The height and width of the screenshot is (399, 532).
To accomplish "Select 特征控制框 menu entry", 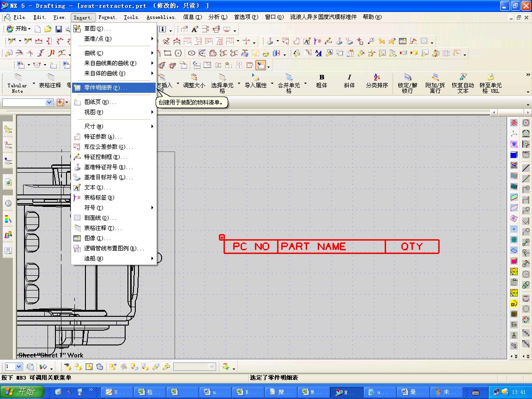I will (114, 157).
